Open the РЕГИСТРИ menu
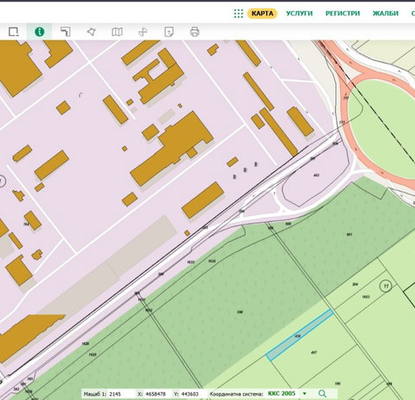 (343, 13)
